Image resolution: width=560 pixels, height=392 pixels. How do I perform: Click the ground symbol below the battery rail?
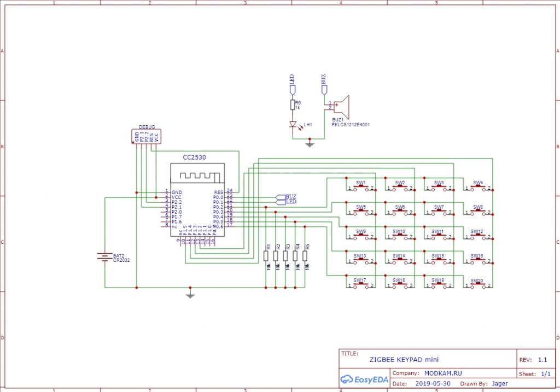(190, 295)
